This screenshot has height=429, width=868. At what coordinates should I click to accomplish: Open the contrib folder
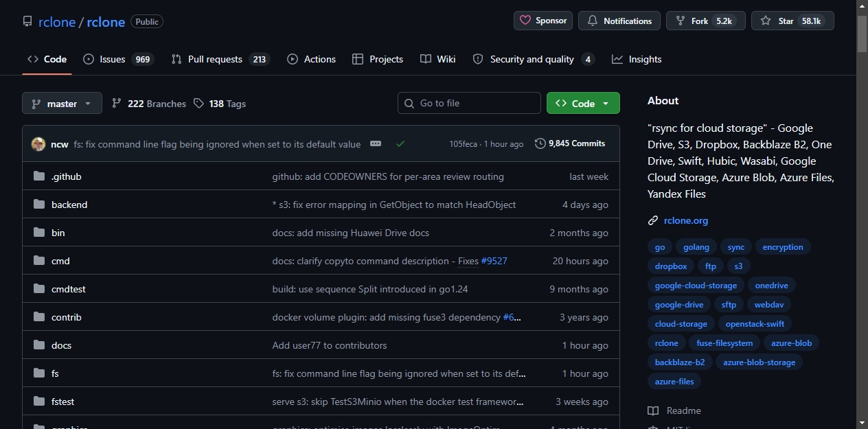point(67,317)
